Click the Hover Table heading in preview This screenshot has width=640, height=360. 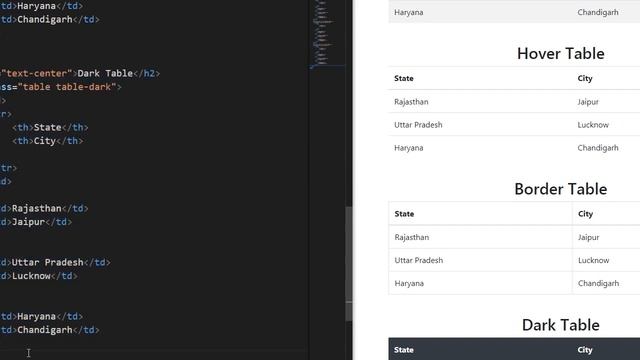[560, 53]
